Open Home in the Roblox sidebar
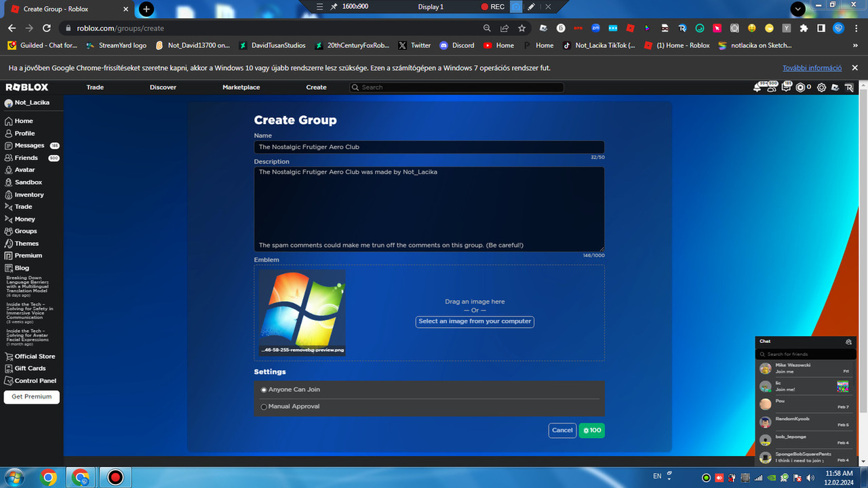This screenshot has width=868, height=488. [19, 121]
